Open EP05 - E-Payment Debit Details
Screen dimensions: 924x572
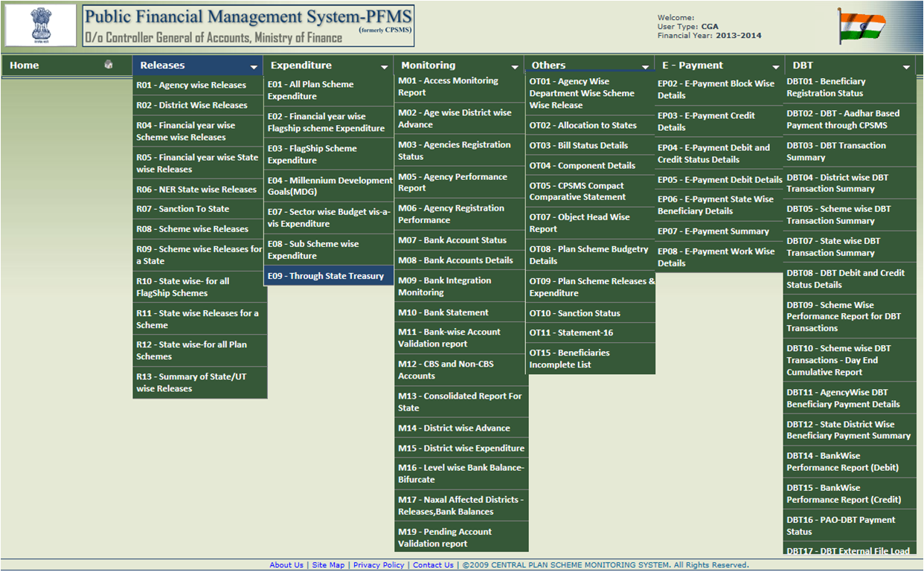pyautogui.click(x=720, y=180)
